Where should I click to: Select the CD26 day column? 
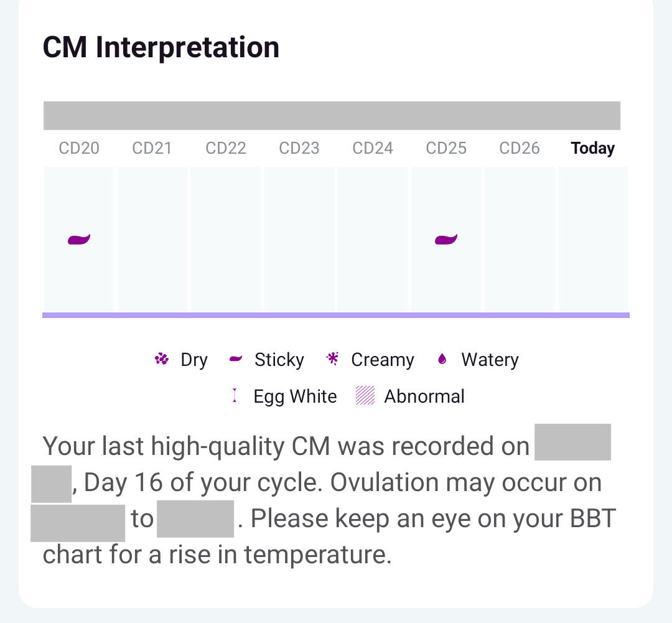pos(520,239)
